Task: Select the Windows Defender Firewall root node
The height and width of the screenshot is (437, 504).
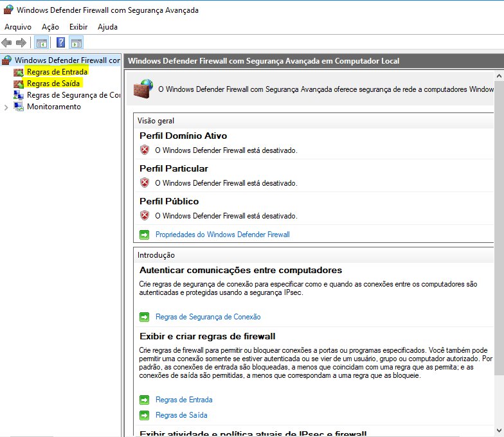Action: point(67,60)
